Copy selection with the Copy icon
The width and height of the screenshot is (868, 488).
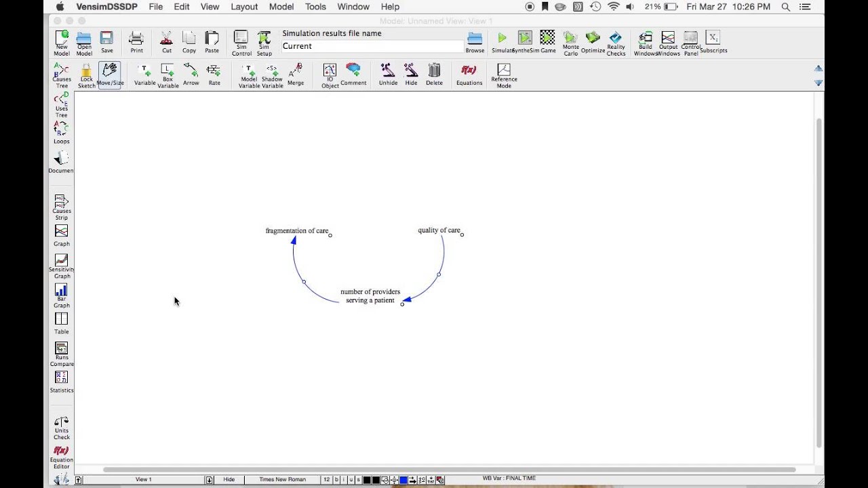(189, 42)
